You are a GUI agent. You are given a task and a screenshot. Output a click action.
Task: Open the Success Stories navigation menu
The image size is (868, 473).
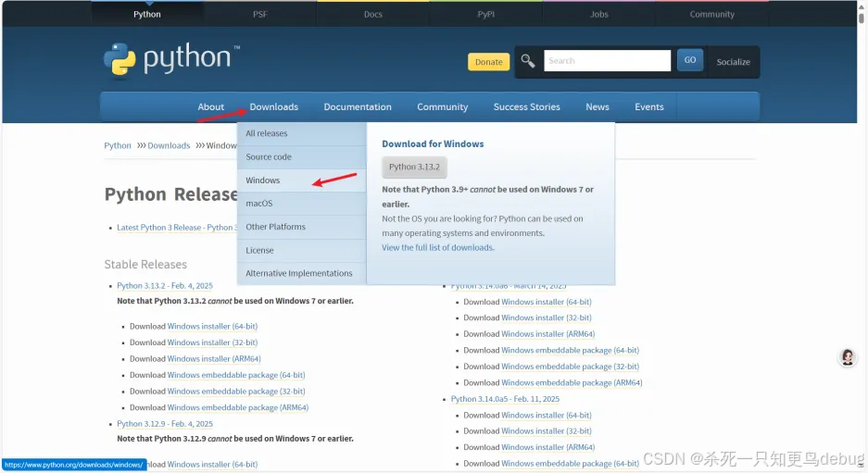click(x=526, y=106)
